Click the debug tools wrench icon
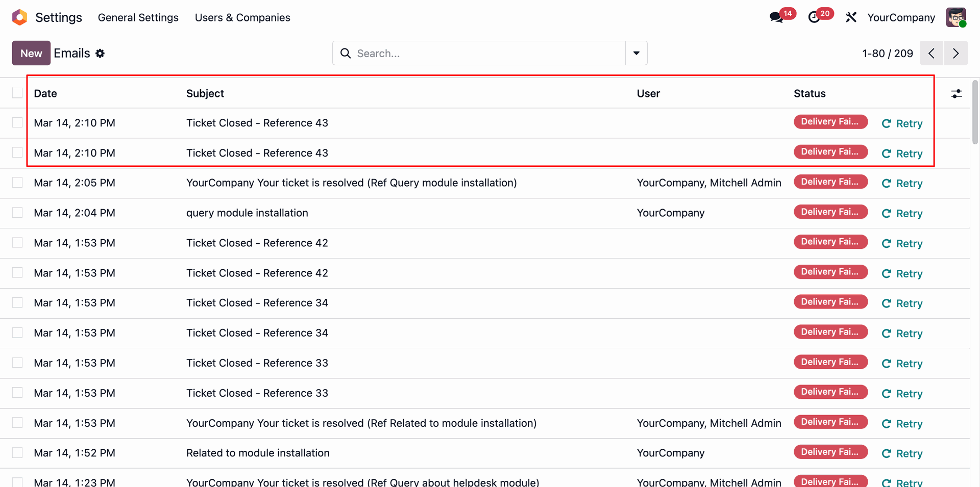 (851, 17)
